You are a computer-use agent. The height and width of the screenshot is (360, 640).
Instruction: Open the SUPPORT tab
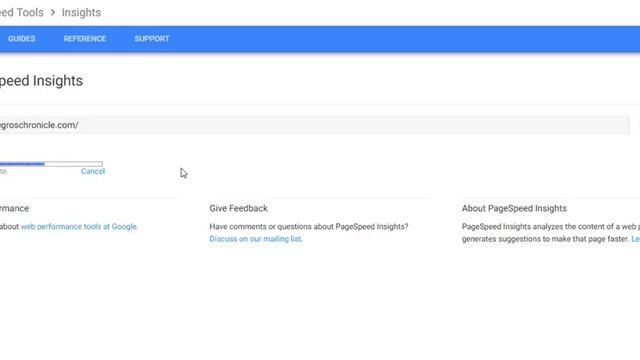point(152,39)
